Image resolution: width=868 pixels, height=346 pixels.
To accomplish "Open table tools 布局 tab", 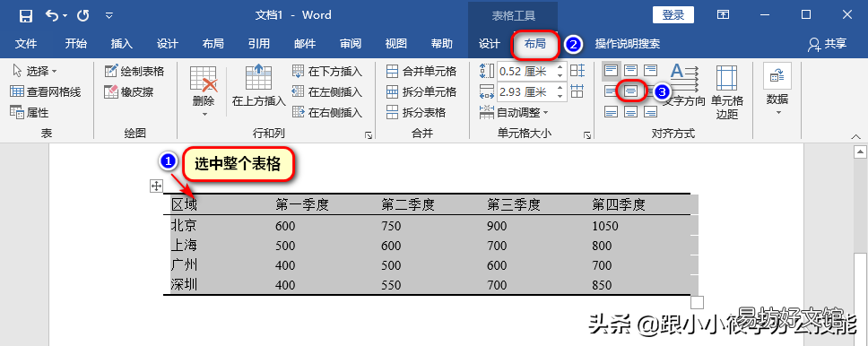I will [534, 44].
